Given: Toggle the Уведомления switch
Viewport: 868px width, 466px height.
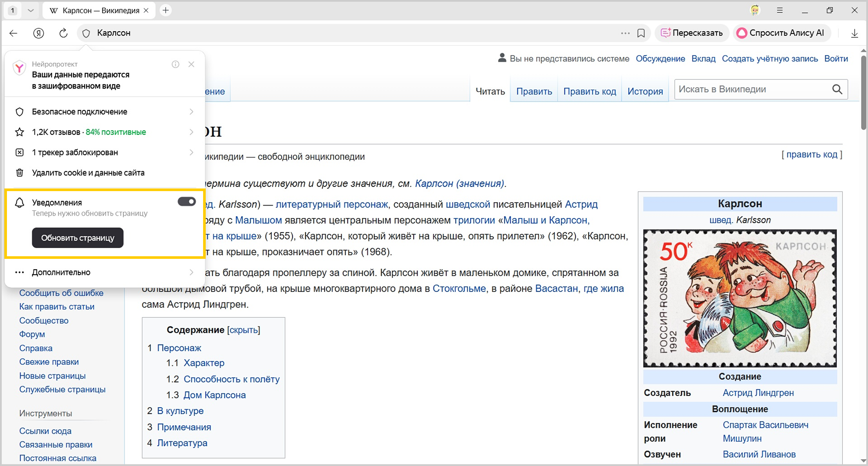Looking at the screenshot, I should click(x=187, y=202).
